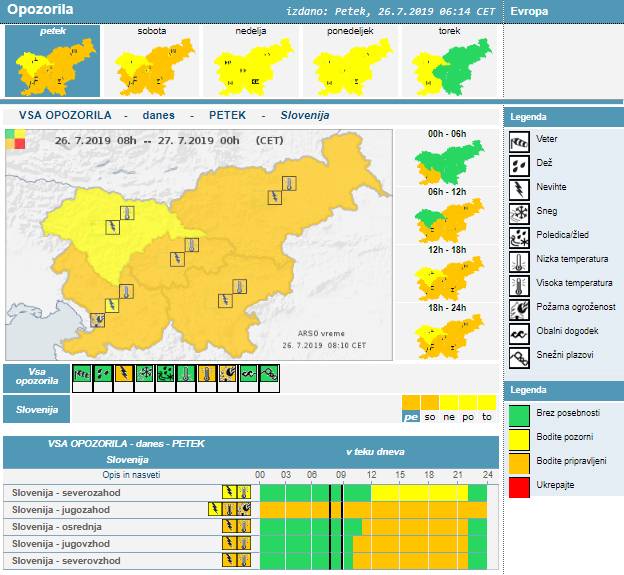Show the 00h - 06h warning map
Viewport: 624px width, 575px height.
(x=448, y=163)
